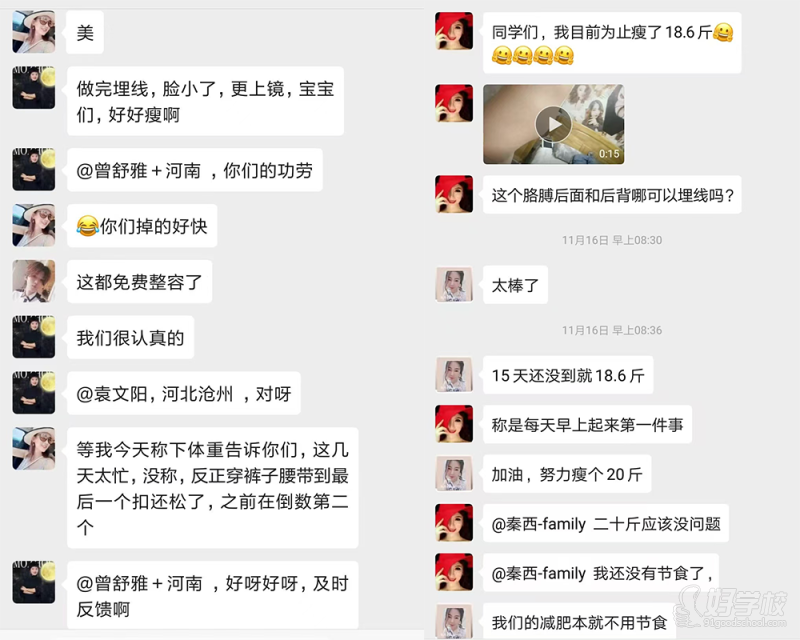Tap the avatar beside '你们掉的好快'
The width and height of the screenshot is (800, 640).
[x=34, y=226]
